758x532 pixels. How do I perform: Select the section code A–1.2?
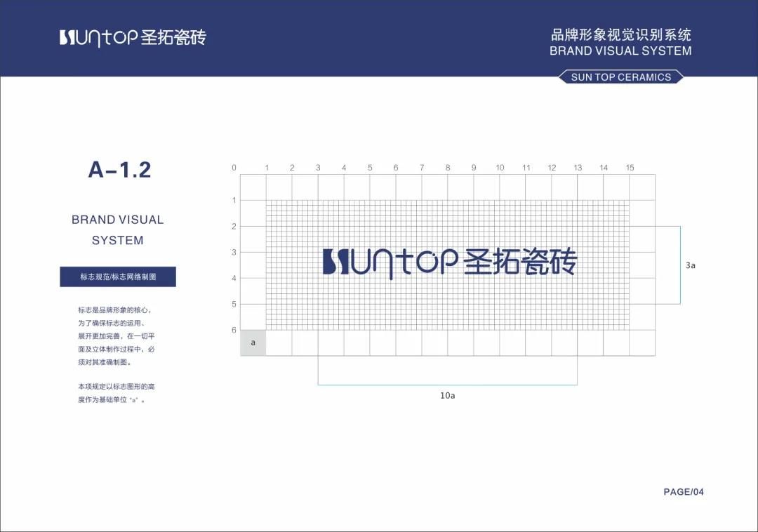tap(119, 170)
